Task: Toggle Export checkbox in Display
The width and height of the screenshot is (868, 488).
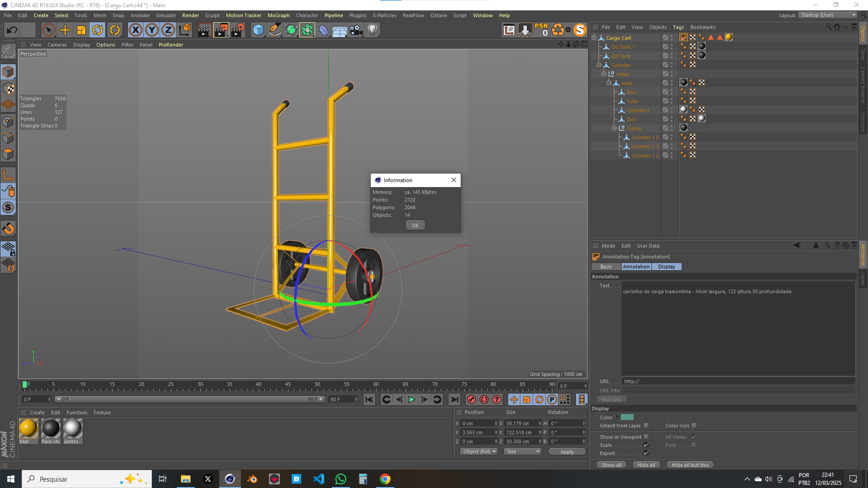Action: tap(646, 453)
